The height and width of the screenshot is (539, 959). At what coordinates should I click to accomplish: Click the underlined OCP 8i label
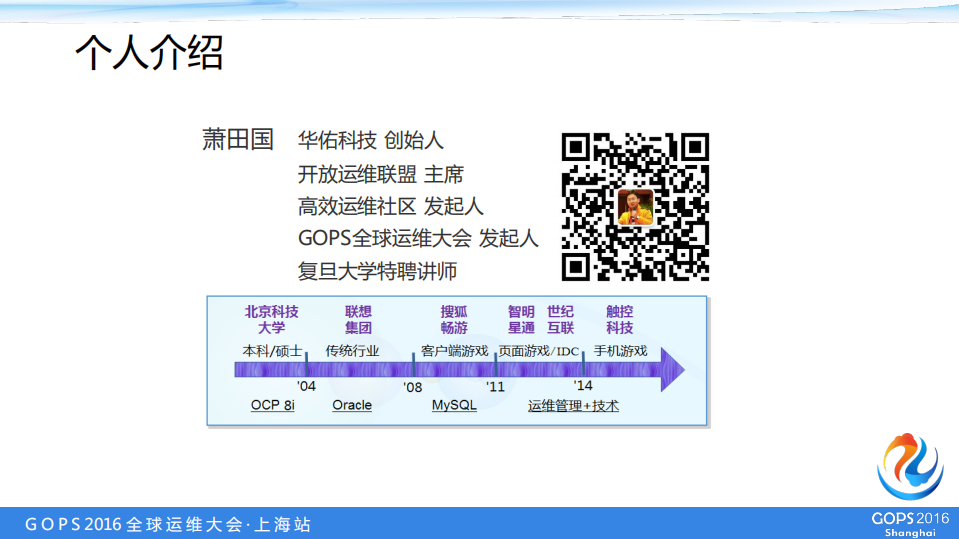pos(272,405)
